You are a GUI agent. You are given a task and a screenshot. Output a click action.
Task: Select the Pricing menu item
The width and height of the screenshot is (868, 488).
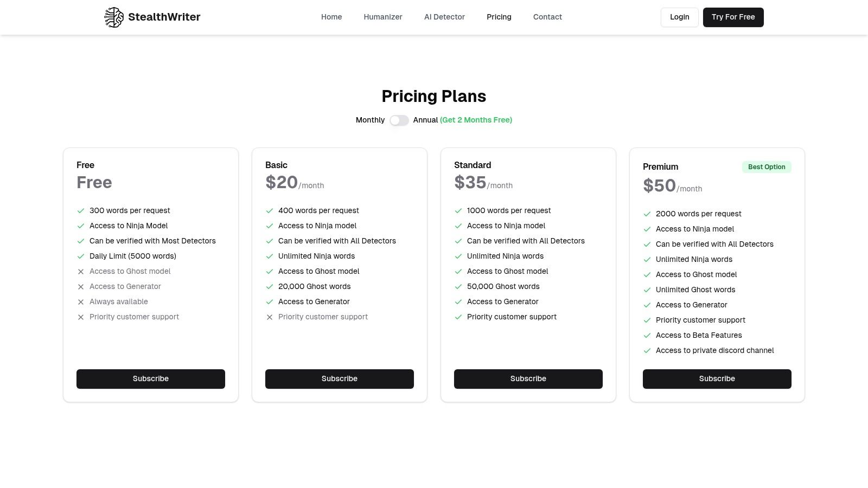click(499, 17)
